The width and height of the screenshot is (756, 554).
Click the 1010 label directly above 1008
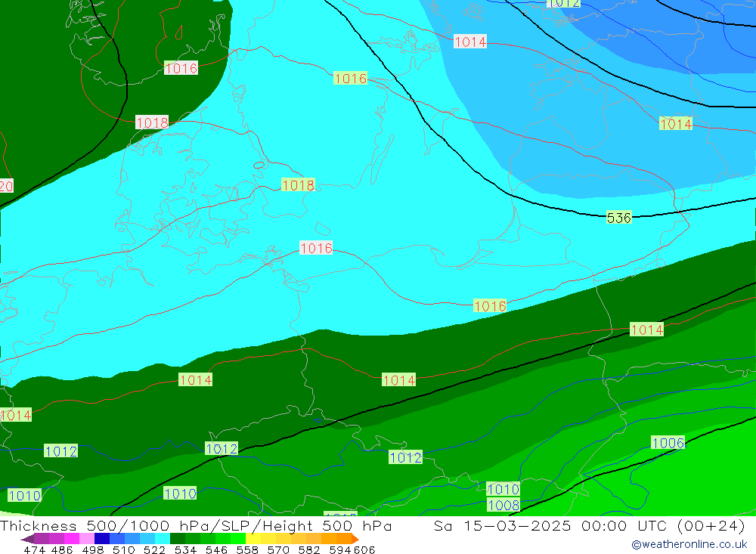point(503,490)
